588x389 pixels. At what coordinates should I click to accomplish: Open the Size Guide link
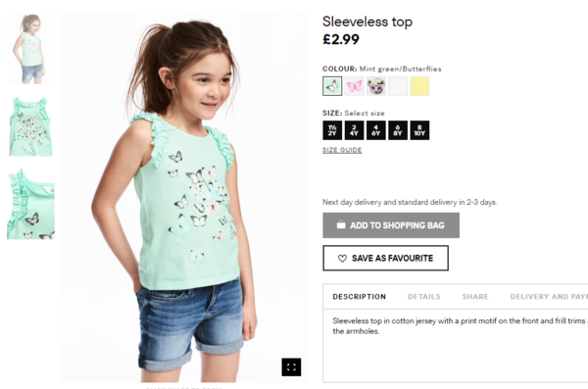(342, 150)
